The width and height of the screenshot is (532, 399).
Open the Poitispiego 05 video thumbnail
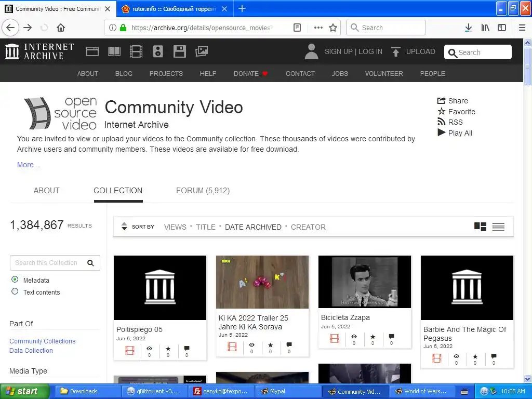(x=160, y=288)
